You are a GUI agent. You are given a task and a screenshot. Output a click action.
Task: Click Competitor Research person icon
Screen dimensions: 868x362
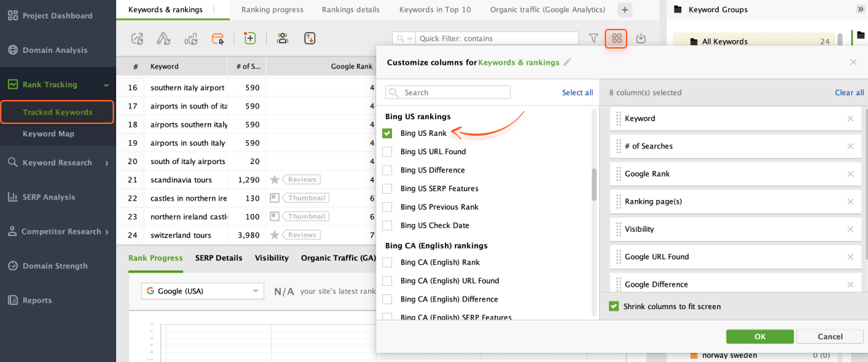point(13,232)
